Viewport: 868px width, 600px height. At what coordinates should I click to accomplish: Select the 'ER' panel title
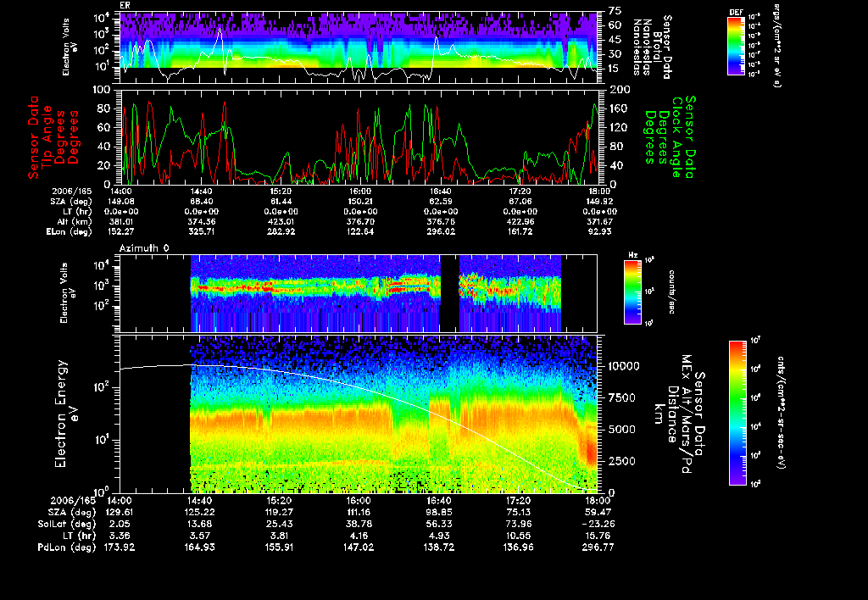[125, 6]
